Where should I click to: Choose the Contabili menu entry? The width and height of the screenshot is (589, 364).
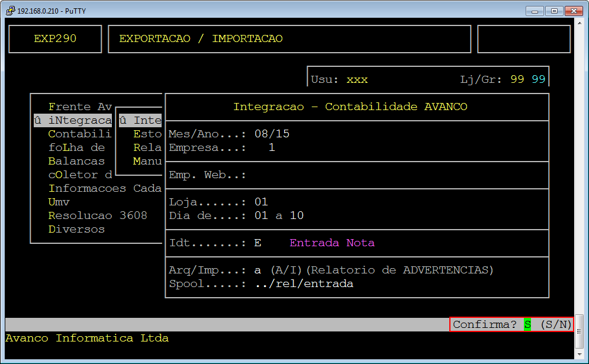coord(80,134)
